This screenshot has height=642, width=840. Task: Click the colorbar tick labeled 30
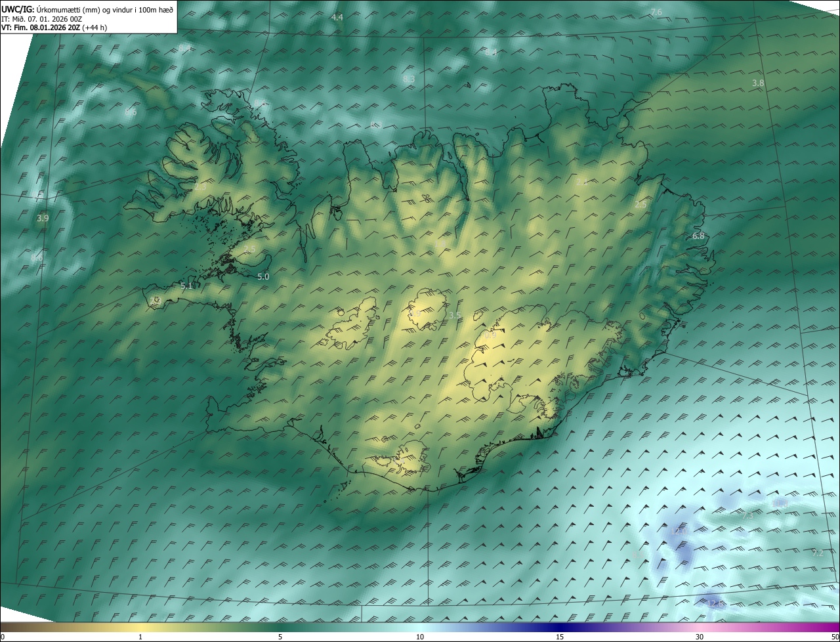[x=700, y=637]
